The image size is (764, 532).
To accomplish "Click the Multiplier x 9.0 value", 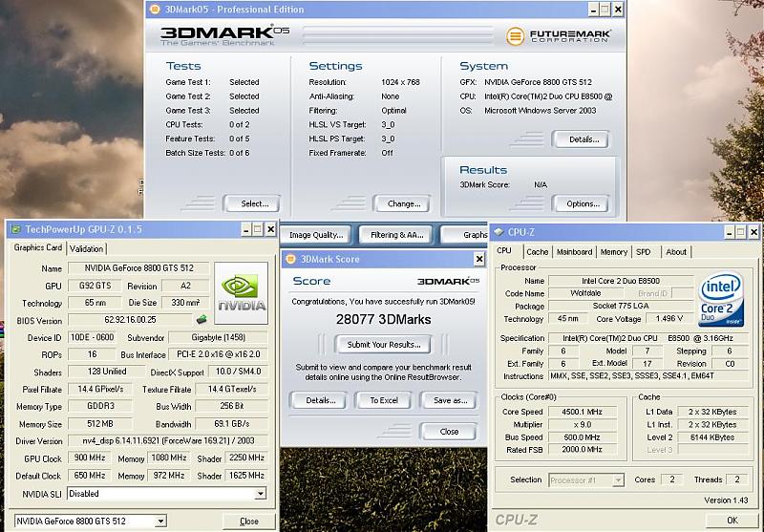I will point(582,424).
